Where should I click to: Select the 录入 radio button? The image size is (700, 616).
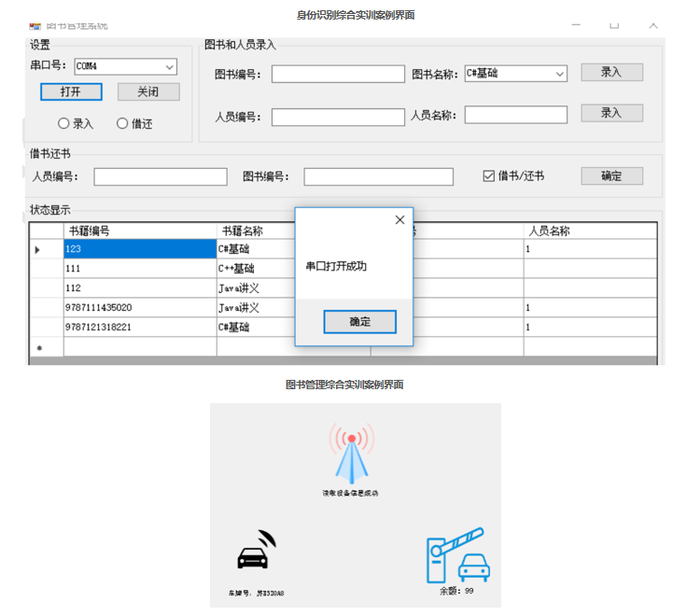(63, 123)
